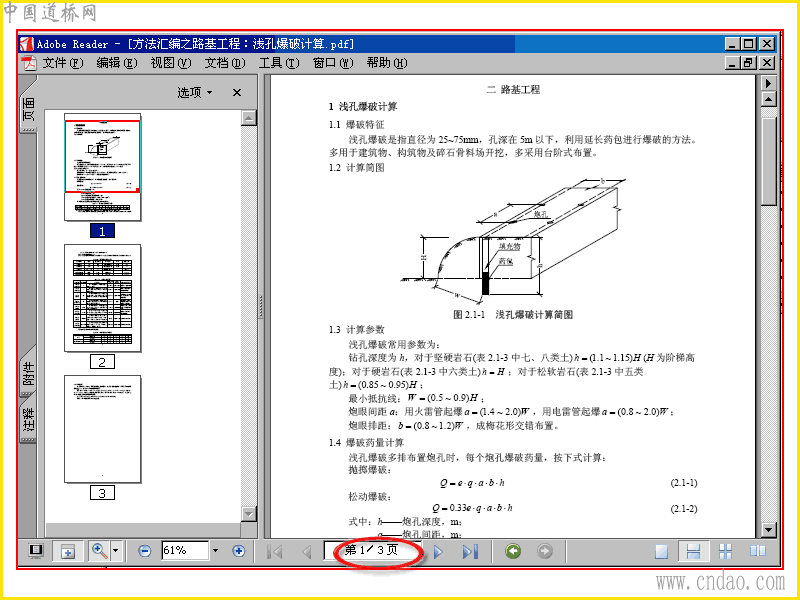Viewport: 800px width, 600px height.
Task: Go to the first page
Action: [x=274, y=552]
